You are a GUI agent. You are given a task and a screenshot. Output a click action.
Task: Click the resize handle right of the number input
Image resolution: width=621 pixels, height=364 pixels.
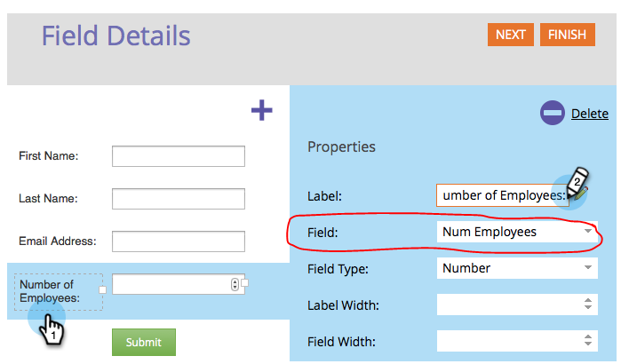point(244,283)
